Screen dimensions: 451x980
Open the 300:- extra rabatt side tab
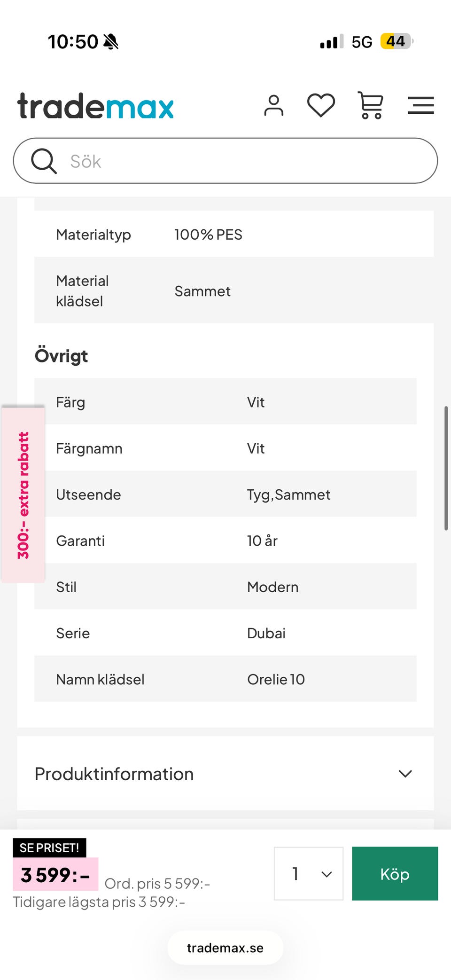23,495
